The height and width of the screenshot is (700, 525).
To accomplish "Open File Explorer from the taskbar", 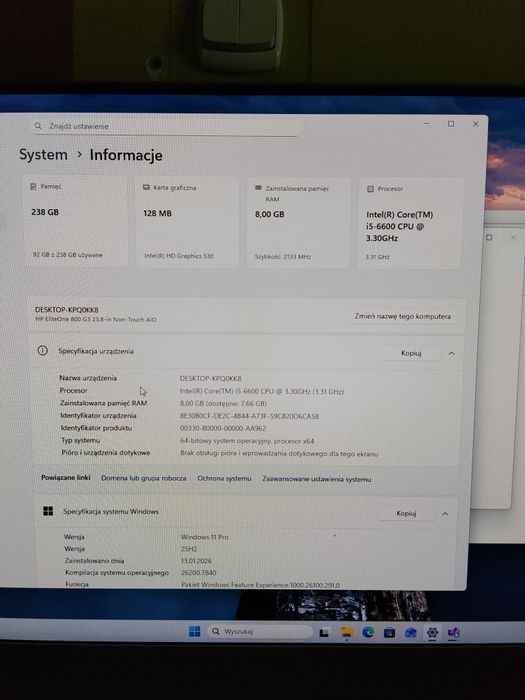I will (x=347, y=633).
